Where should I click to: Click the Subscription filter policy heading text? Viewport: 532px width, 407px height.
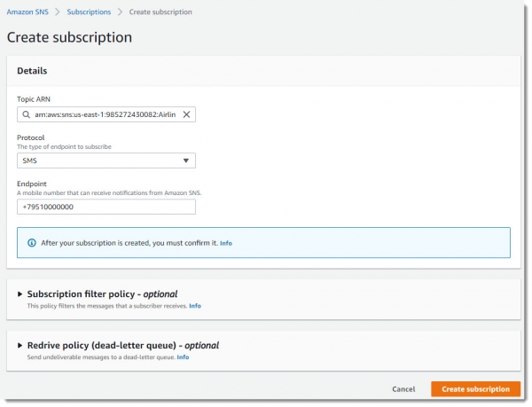(102, 294)
